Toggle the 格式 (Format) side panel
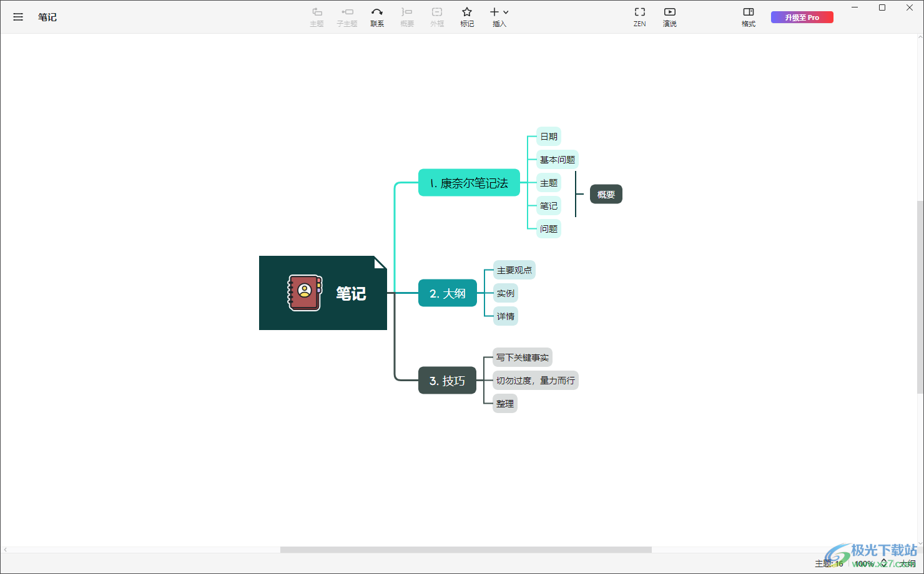Screen dimensions: 924x574 pyautogui.click(x=749, y=17)
